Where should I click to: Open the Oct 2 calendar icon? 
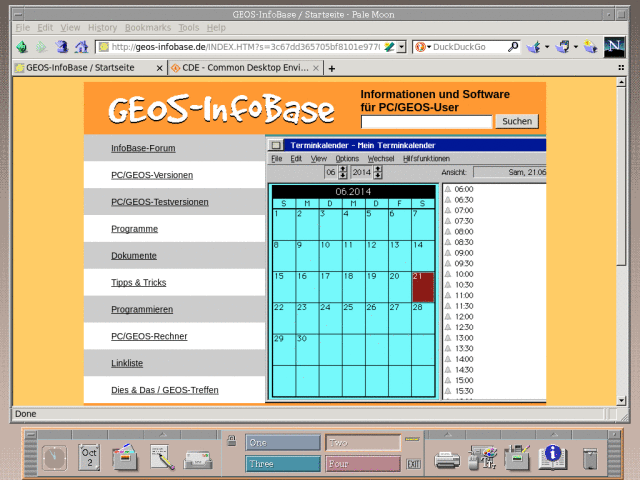pyautogui.click(x=89, y=457)
